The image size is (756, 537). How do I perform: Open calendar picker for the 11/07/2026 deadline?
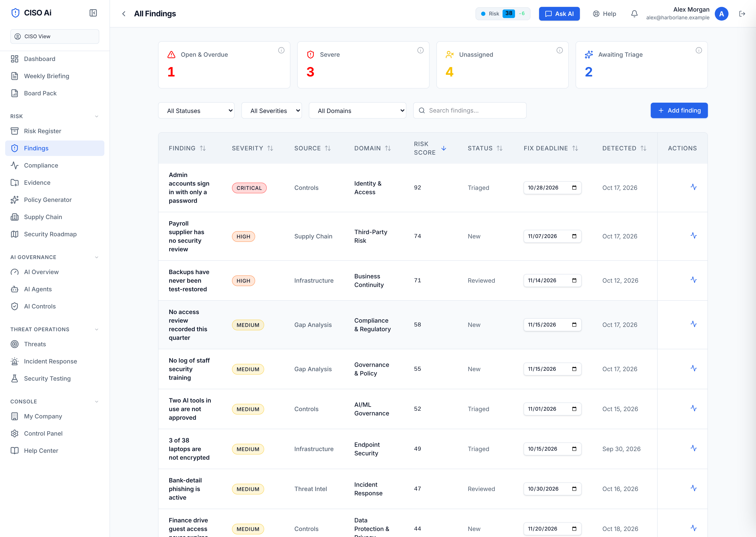574,236
